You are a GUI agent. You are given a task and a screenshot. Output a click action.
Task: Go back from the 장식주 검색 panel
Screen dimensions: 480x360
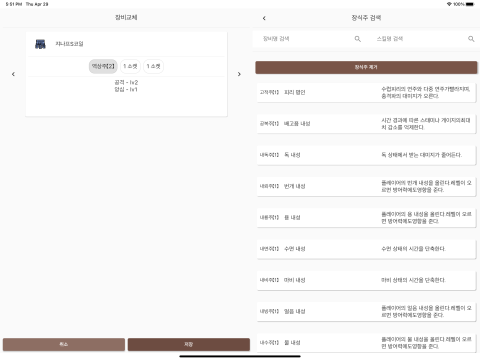point(264,18)
